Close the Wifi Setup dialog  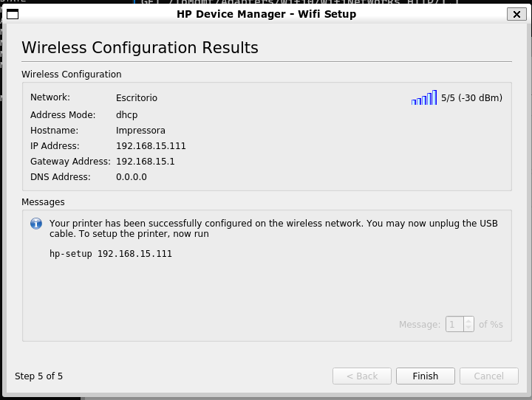coord(516,14)
